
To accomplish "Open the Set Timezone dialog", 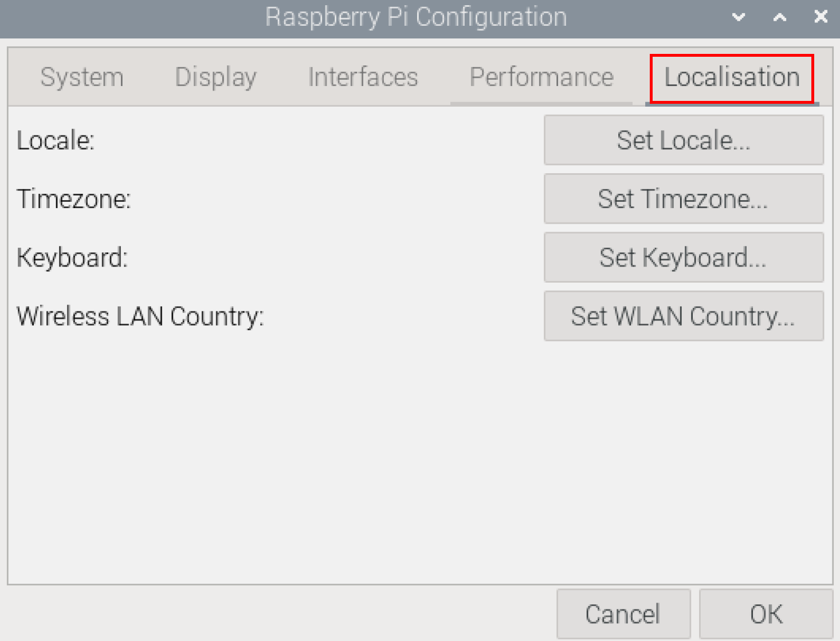I will (683, 199).
